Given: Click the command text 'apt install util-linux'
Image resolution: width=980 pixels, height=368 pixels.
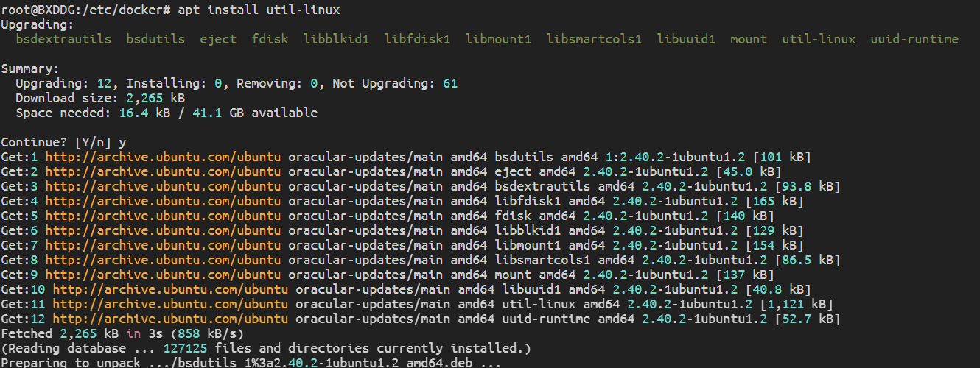Looking at the screenshot, I should tap(259, 10).
